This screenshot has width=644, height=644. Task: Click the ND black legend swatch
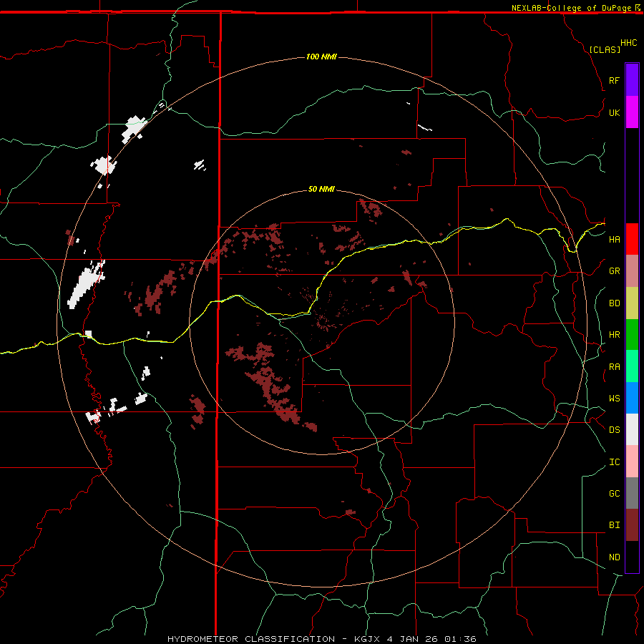[x=632, y=557]
